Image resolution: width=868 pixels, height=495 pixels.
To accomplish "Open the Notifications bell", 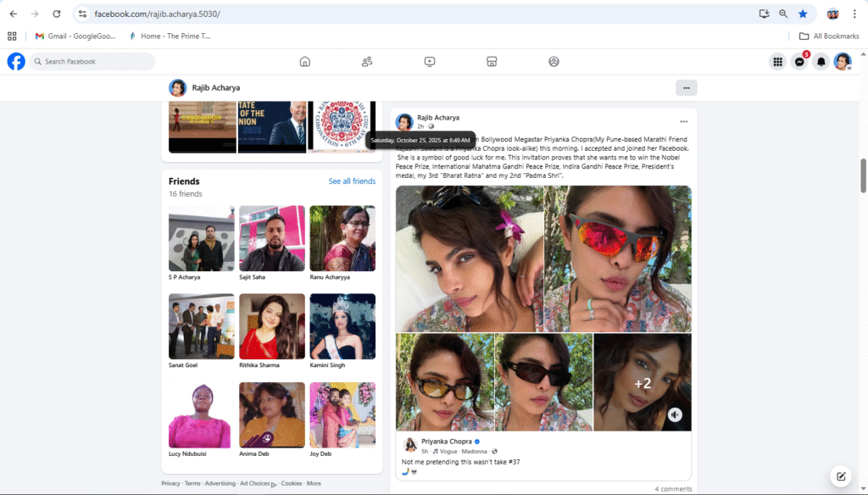I will 821,62.
